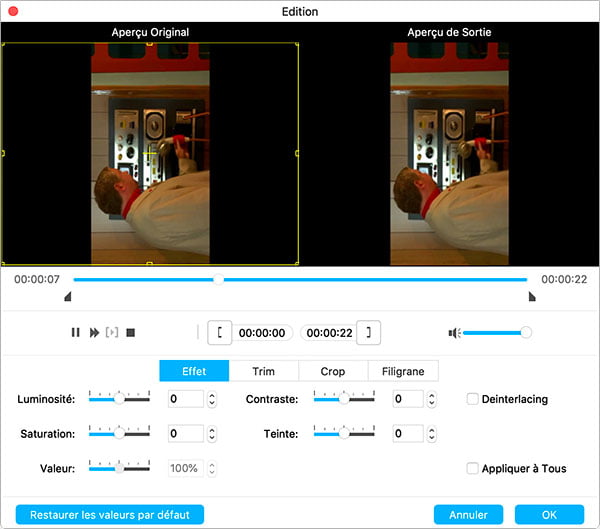Check the Appliquer à Tous option
Screen dimensions: 600x529
point(473,468)
